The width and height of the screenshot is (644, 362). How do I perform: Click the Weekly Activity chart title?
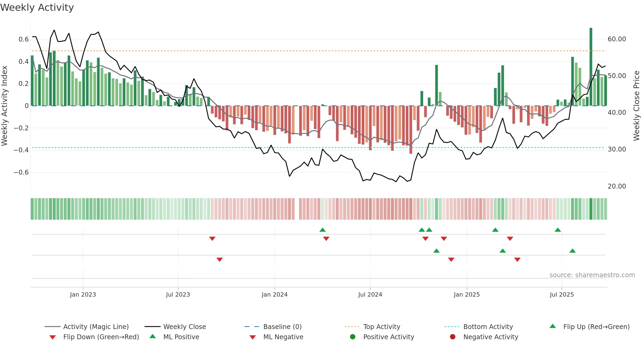[x=37, y=8]
